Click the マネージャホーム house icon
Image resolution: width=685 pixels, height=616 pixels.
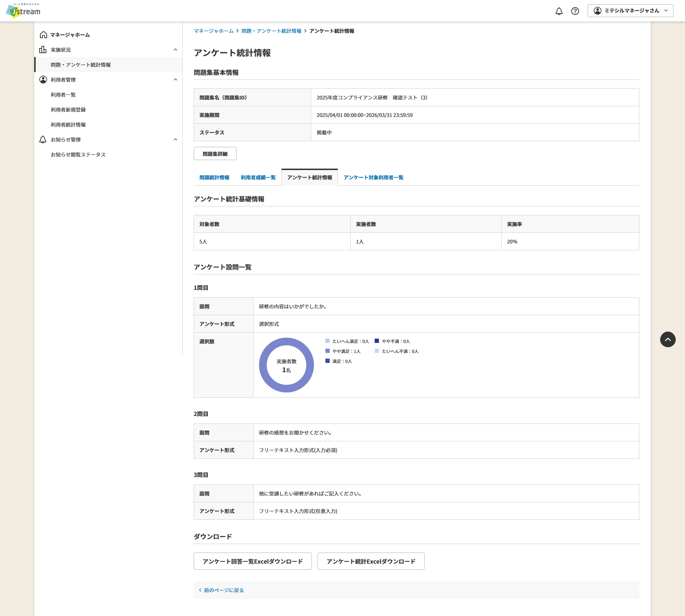pos(44,35)
